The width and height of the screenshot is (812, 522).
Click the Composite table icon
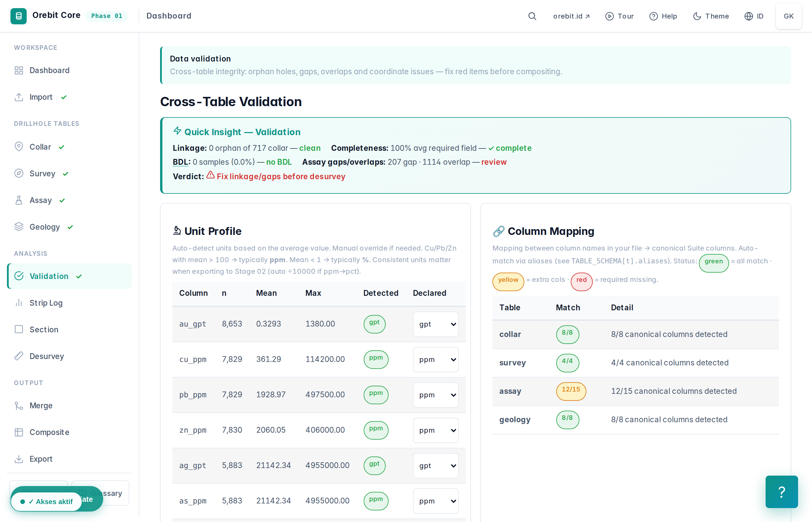point(19,432)
